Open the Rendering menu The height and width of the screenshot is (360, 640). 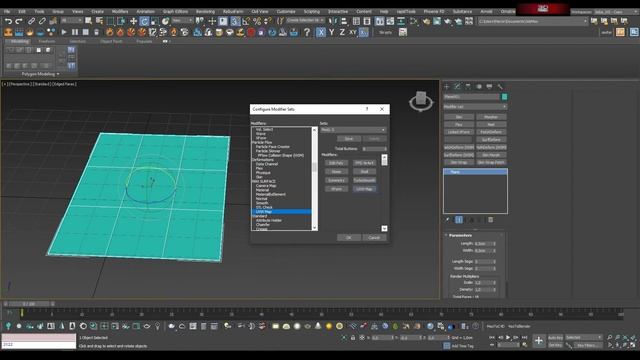tap(205, 11)
